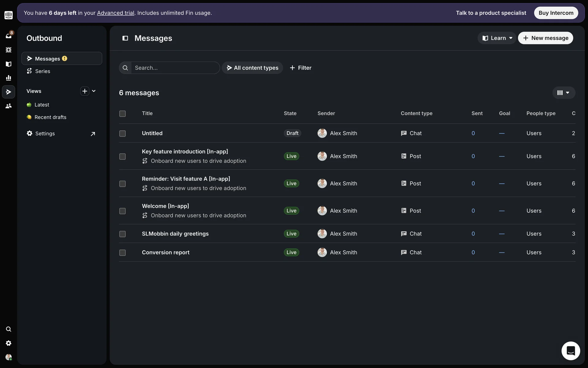Go to Series in Outbound sidebar
This screenshot has width=588, height=368.
tap(43, 71)
